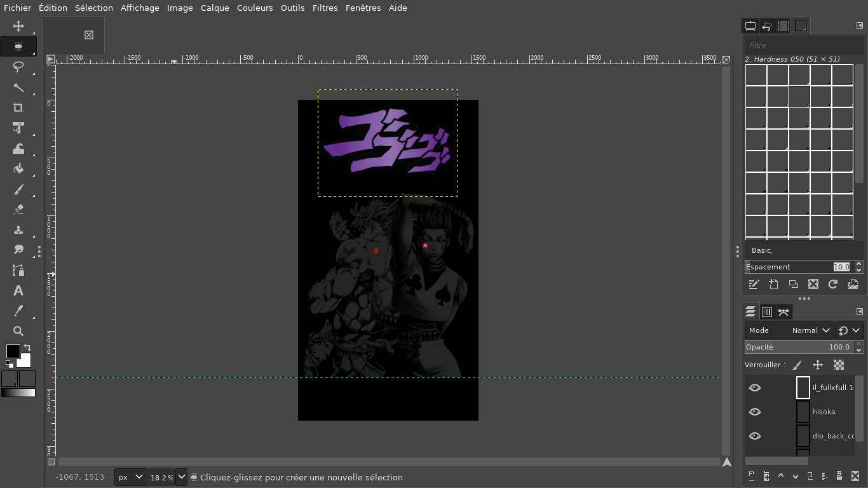
Task: Add a mask to the layer
Action: [840, 475]
